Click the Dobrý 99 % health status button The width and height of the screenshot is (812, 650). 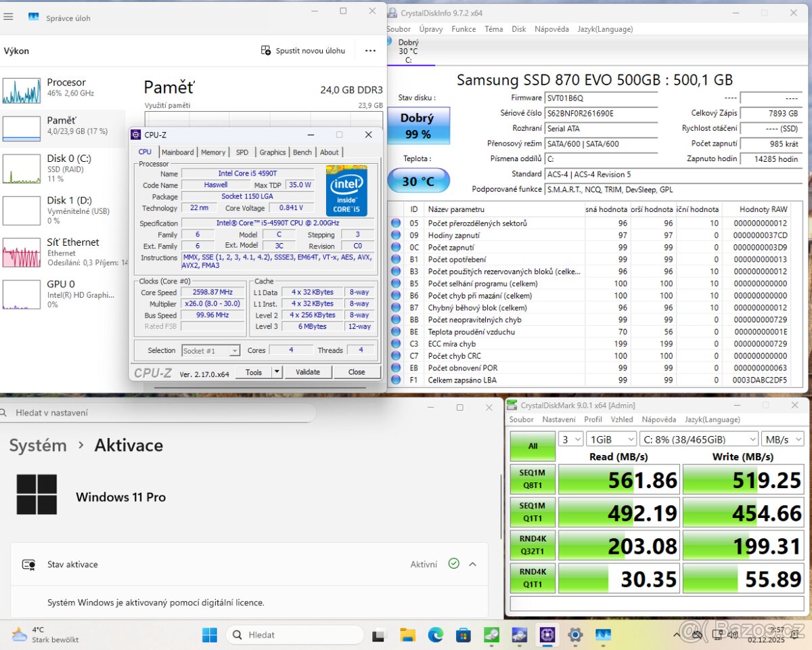[x=416, y=125]
